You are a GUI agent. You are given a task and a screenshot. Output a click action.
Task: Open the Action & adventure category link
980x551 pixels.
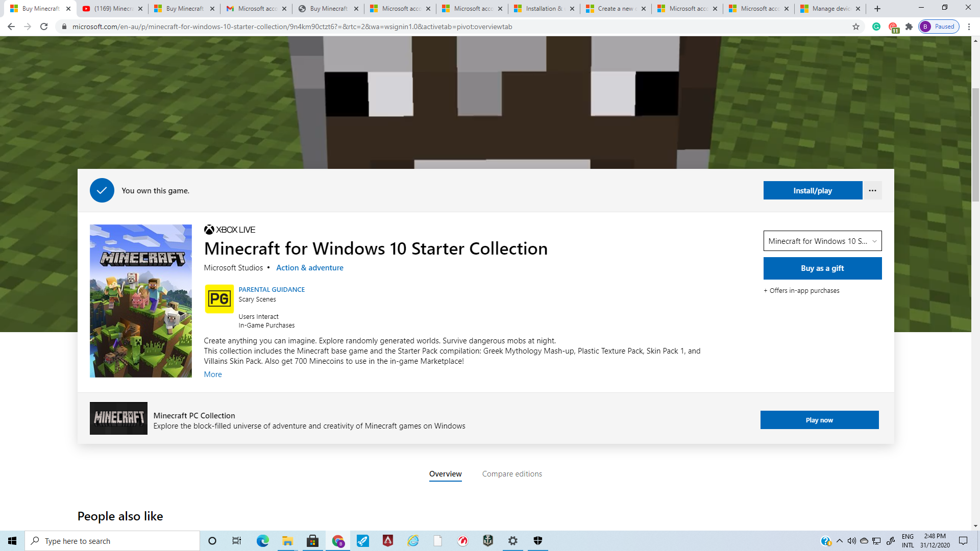[x=310, y=267]
